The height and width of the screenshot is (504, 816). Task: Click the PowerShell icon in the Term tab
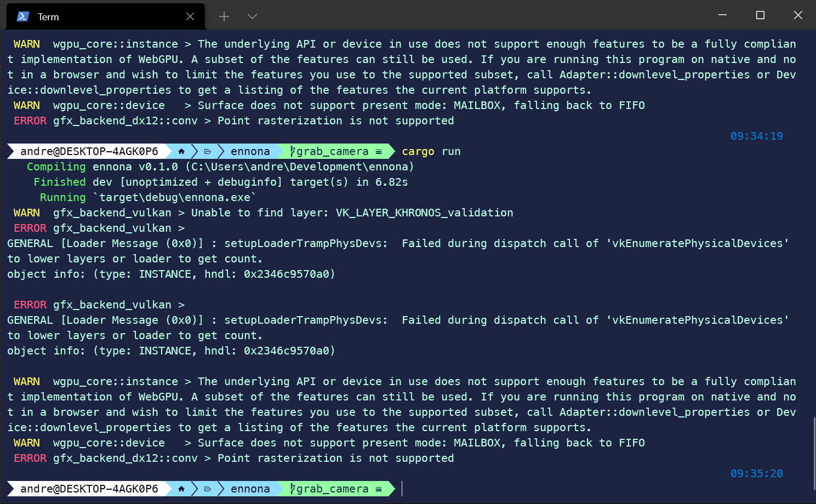(x=21, y=16)
